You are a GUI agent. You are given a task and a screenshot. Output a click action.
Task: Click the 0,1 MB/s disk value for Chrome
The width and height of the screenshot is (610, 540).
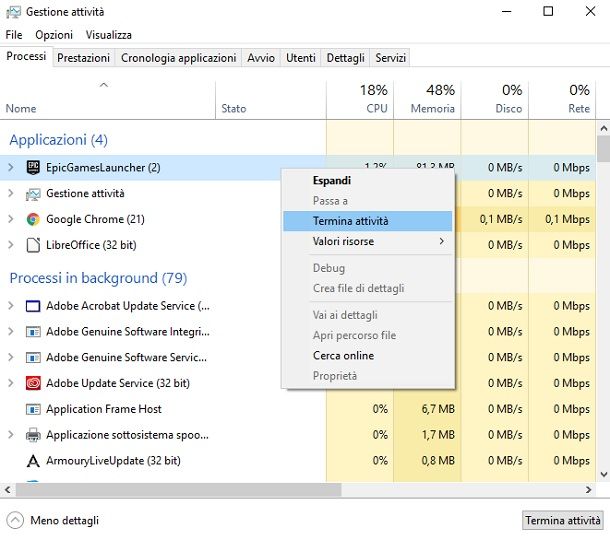point(501,219)
